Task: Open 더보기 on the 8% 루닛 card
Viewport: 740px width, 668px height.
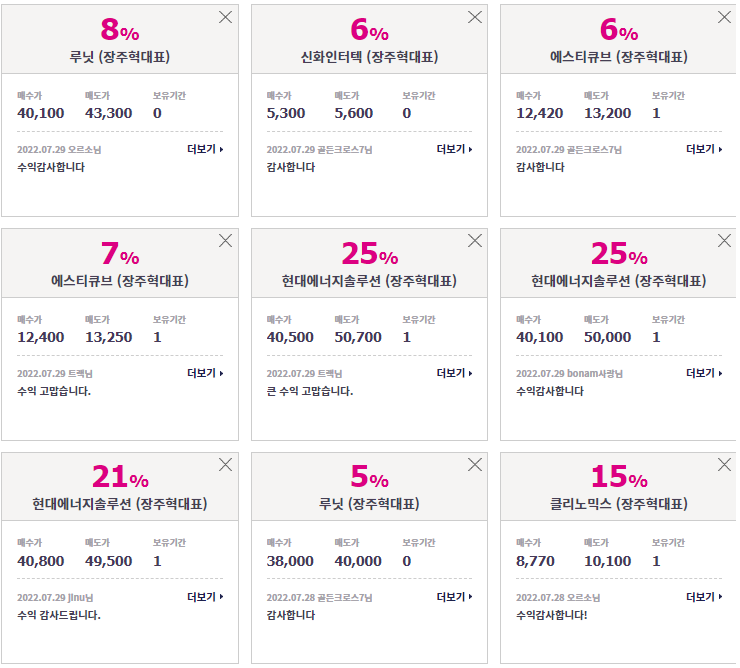Action: tap(205, 149)
